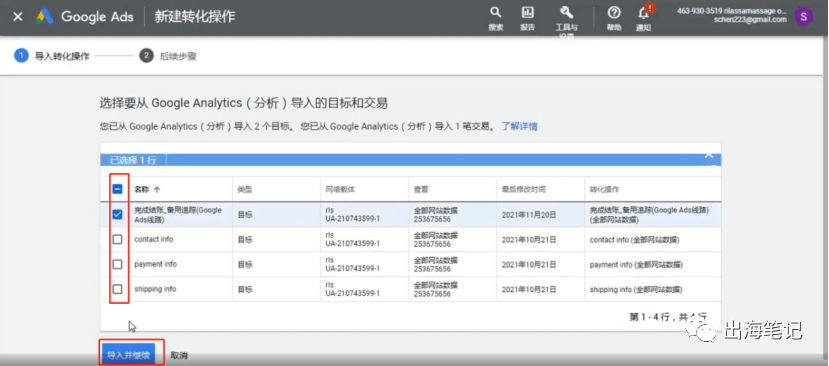
Task: Click the shipping info name cell
Action: pyautogui.click(x=155, y=289)
